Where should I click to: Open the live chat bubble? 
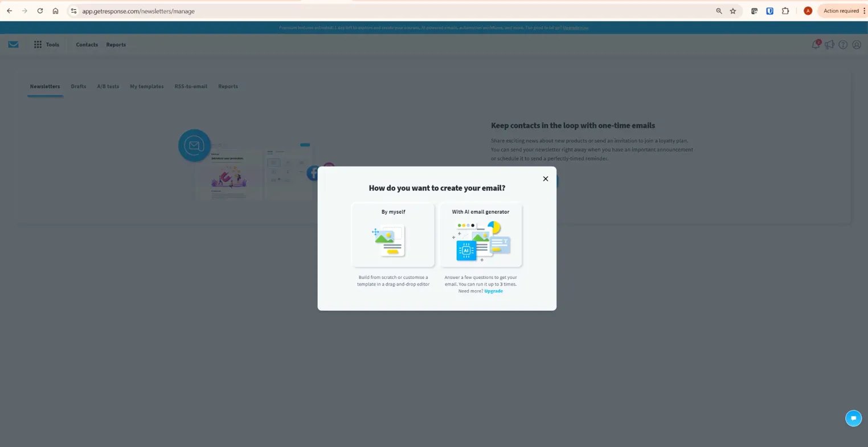click(853, 418)
